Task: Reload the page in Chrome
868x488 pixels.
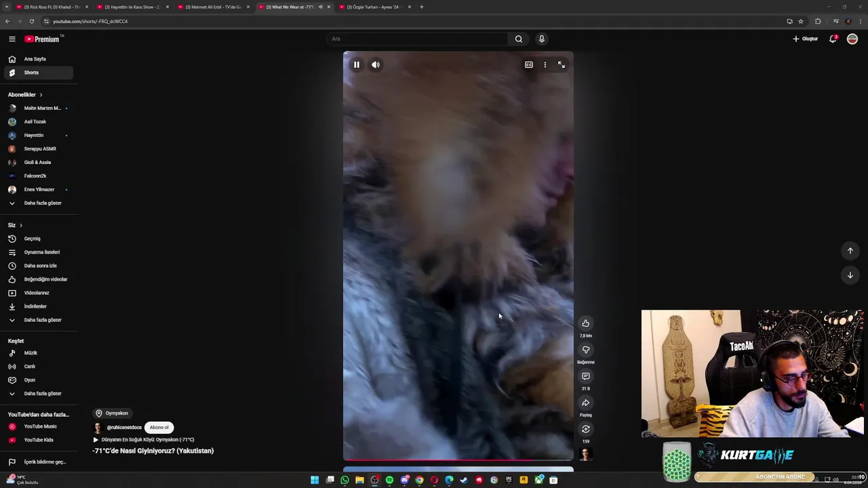Action: (x=31, y=21)
